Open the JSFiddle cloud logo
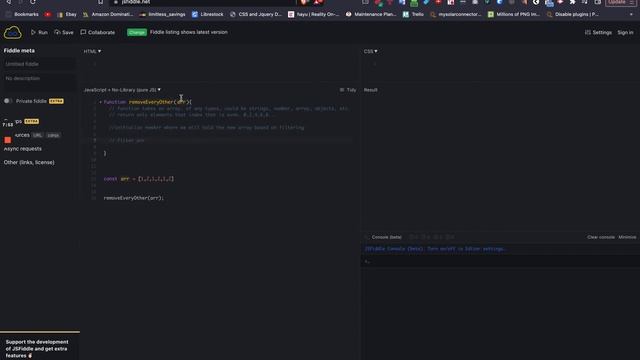 tap(12, 32)
